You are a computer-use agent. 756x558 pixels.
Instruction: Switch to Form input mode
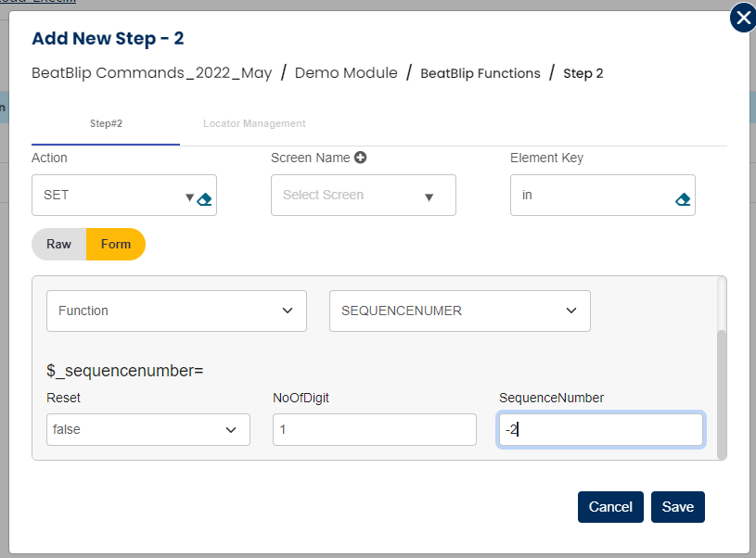point(116,244)
